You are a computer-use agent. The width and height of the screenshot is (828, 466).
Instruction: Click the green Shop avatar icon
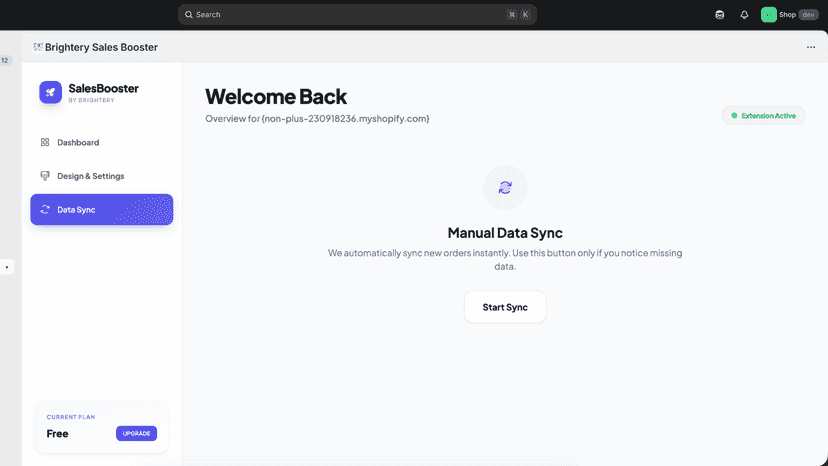(x=768, y=15)
